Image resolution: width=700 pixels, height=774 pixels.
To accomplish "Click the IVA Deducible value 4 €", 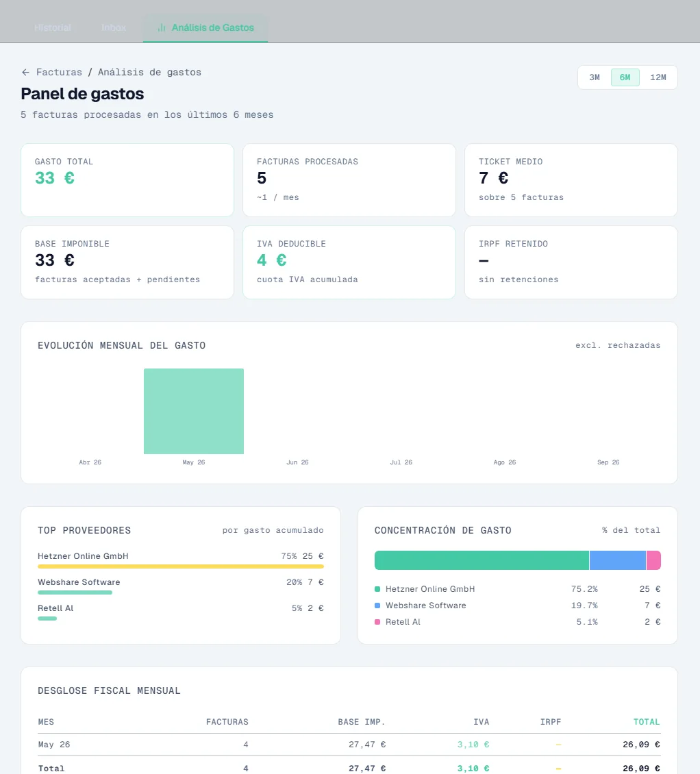I will [271, 260].
